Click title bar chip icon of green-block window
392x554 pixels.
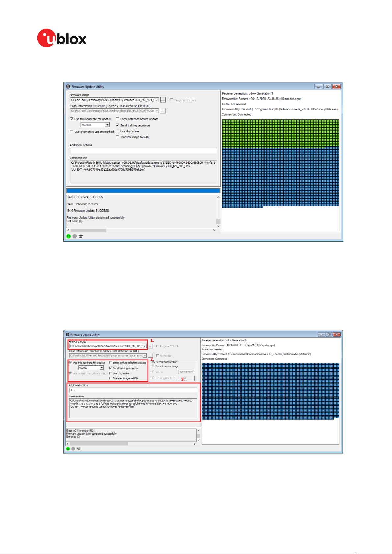[68, 87]
